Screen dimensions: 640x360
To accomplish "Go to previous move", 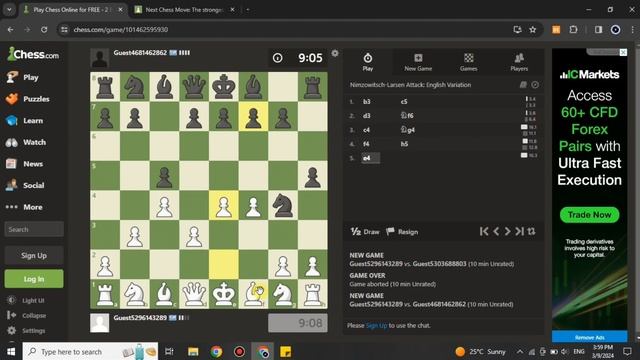I will (x=496, y=231).
